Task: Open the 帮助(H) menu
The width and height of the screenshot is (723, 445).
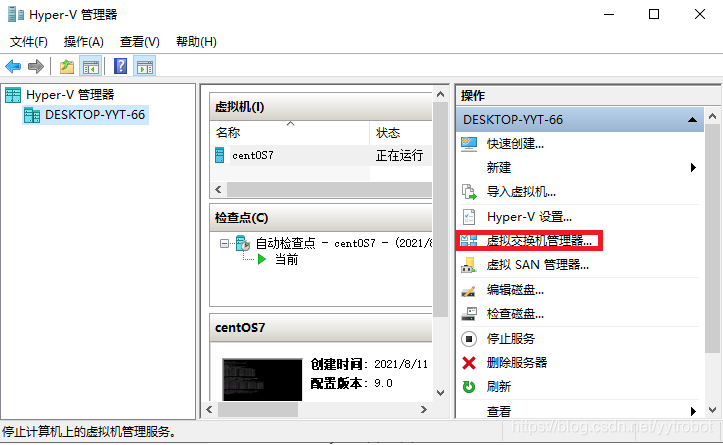Action: [x=196, y=42]
